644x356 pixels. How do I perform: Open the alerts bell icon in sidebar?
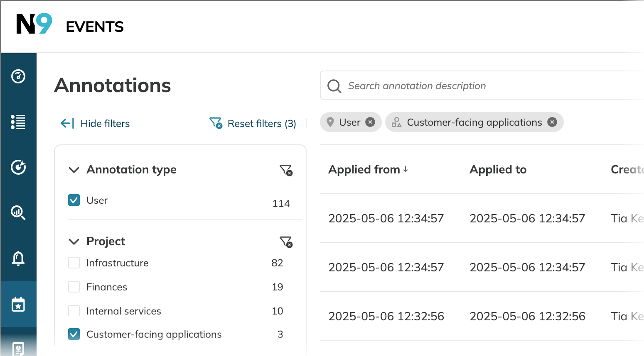point(18,258)
